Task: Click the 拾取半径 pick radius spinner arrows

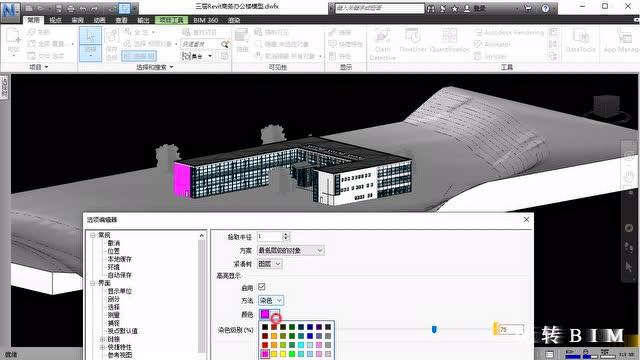Action: 286,236
